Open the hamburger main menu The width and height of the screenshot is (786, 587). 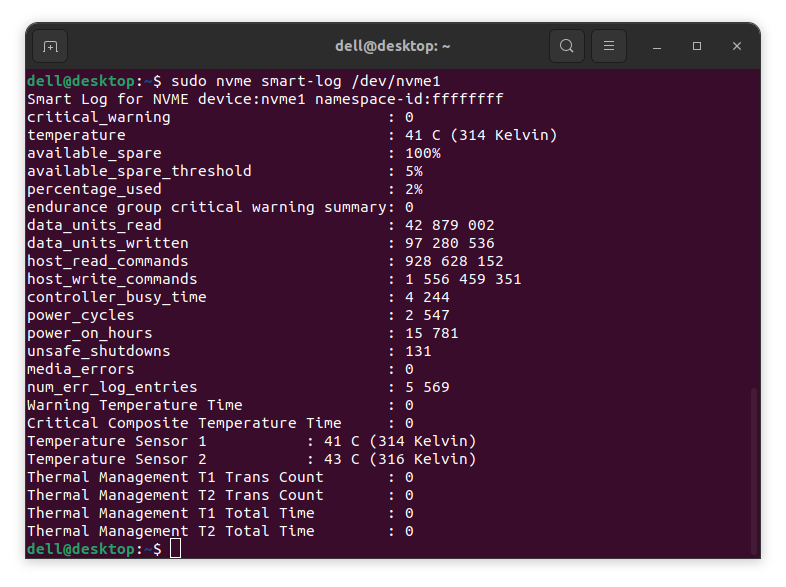click(609, 46)
